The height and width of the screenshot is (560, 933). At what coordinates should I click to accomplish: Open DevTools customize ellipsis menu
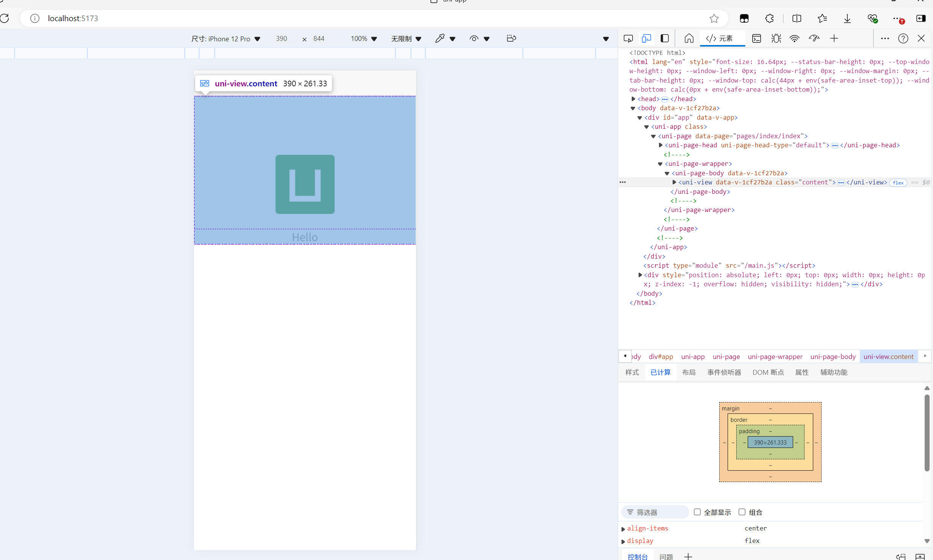point(885,38)
